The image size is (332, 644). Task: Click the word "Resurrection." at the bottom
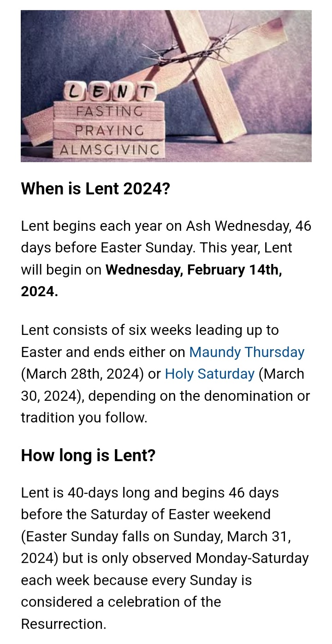coord(64,624)
